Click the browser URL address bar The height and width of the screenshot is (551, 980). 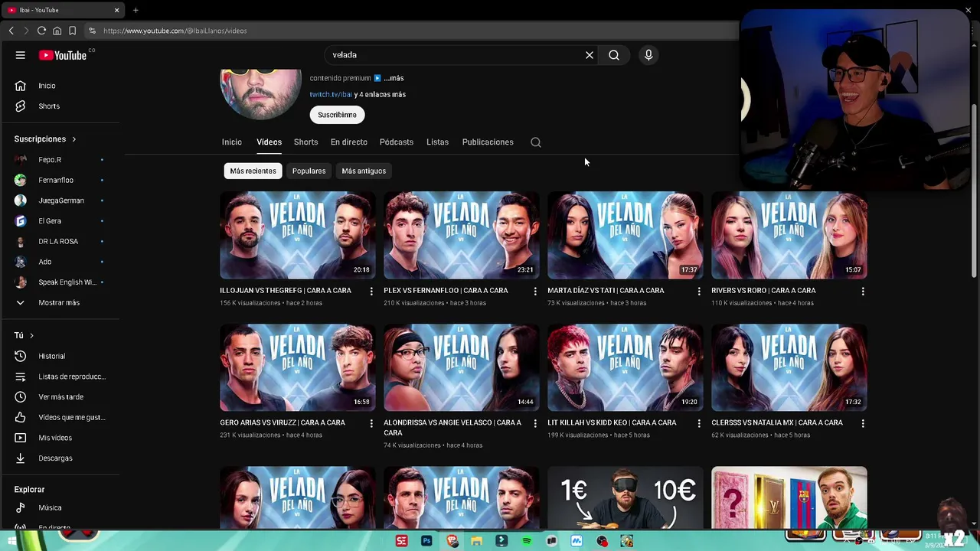point(413,31)
